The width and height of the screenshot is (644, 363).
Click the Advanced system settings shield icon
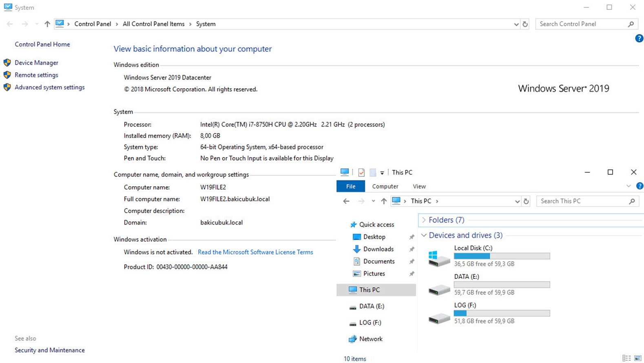7,87
